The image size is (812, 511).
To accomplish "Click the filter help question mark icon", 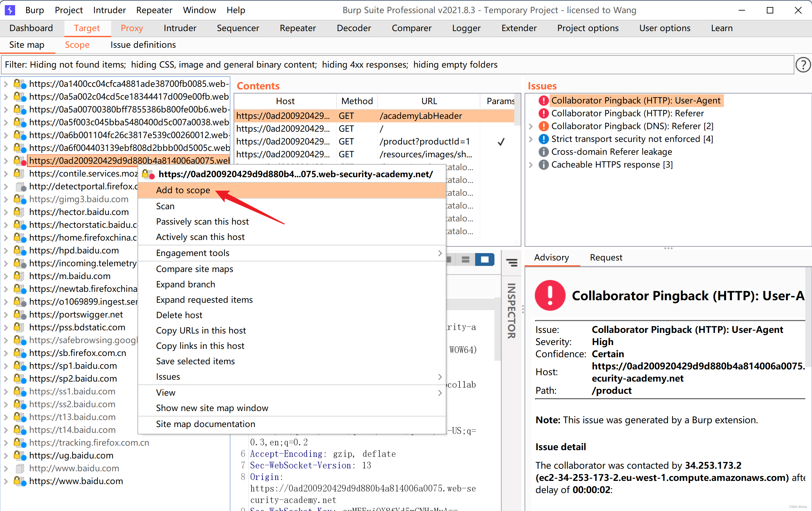I will point(803,65).
